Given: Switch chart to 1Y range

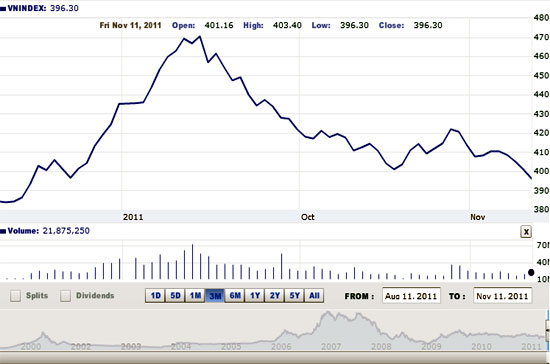Looking at the screenshot, I should 255,296.
